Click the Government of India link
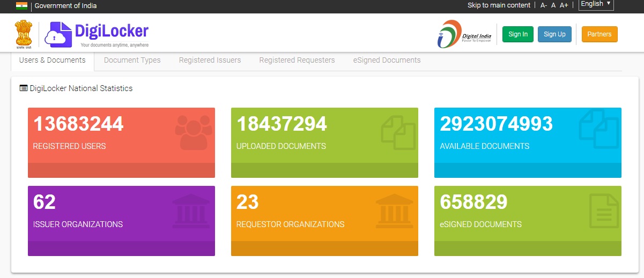This screenshot has height=278, width=644. [x=66, y=6]
